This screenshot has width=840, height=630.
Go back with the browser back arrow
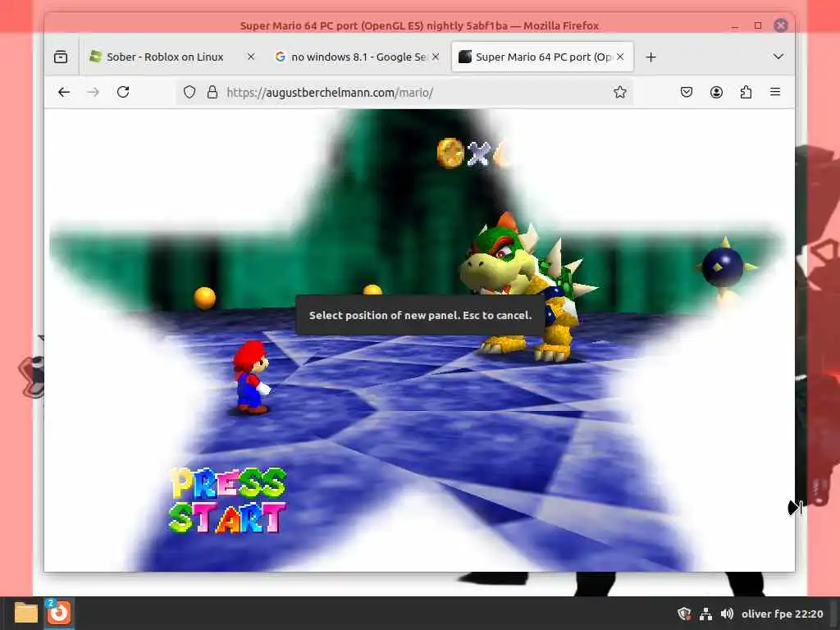[64, 92]
